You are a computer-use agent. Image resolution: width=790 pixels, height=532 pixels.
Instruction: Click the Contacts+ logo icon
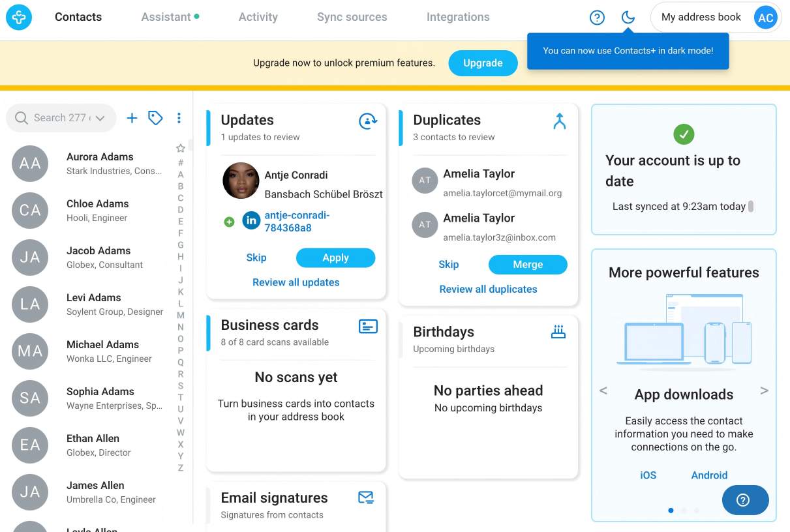pos(19,18)
